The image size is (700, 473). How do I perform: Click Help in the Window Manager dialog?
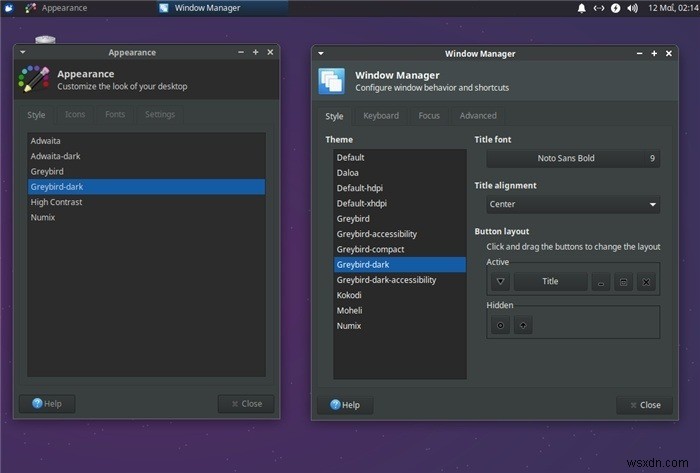pyautogui.click(x=345, y=405)
